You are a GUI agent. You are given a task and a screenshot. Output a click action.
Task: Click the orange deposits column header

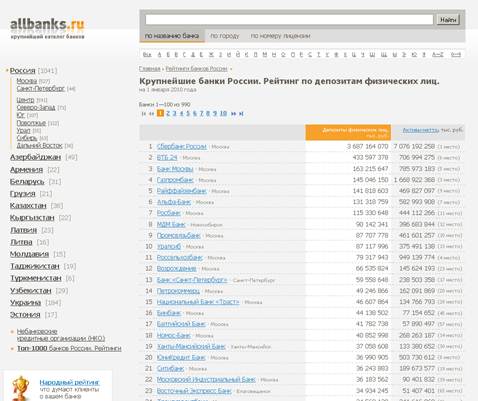tap(348, 132)
